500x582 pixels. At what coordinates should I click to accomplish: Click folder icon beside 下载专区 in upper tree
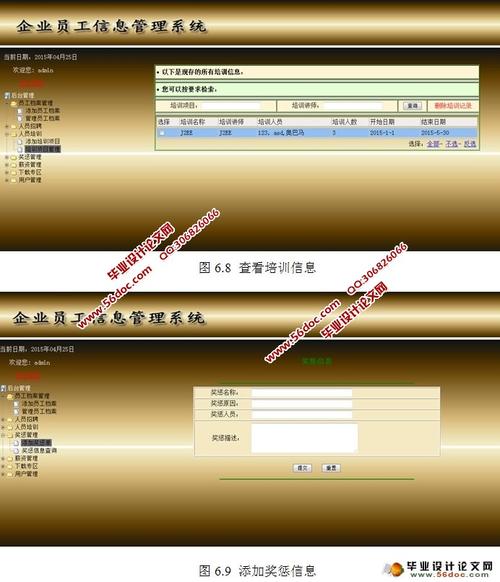[14, 172]
